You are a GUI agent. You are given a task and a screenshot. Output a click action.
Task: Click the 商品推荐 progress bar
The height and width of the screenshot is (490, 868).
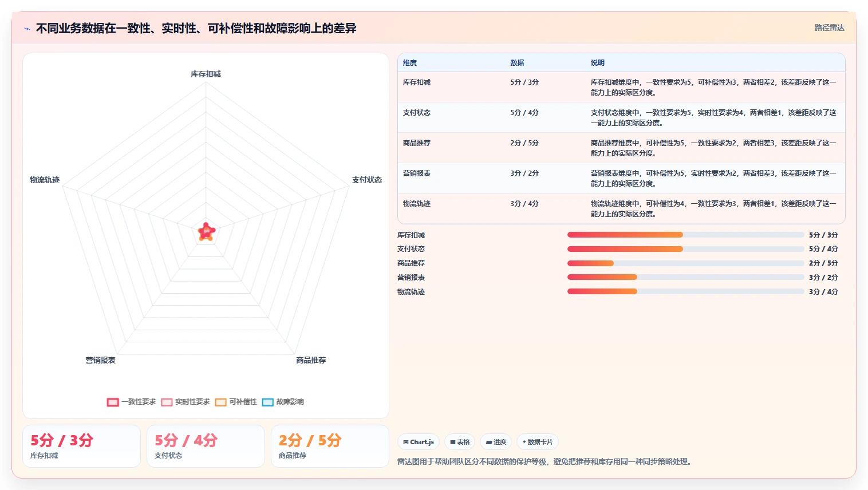(x=686, y=263)
